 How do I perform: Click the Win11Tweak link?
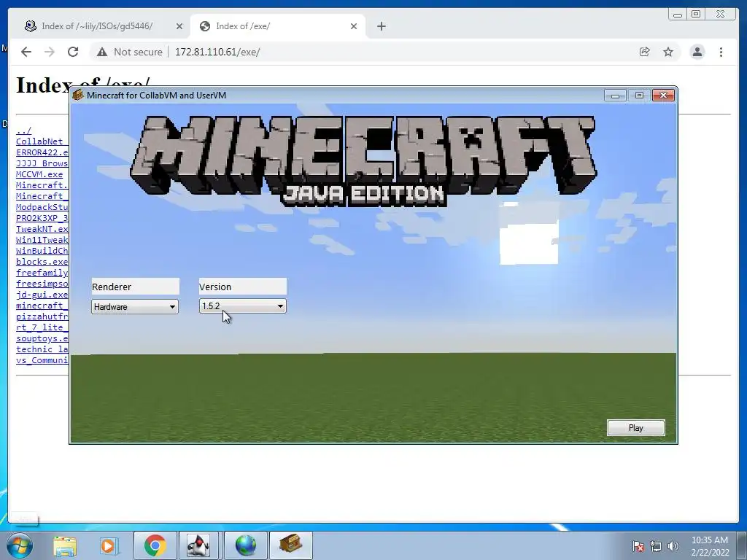[42, 240]
